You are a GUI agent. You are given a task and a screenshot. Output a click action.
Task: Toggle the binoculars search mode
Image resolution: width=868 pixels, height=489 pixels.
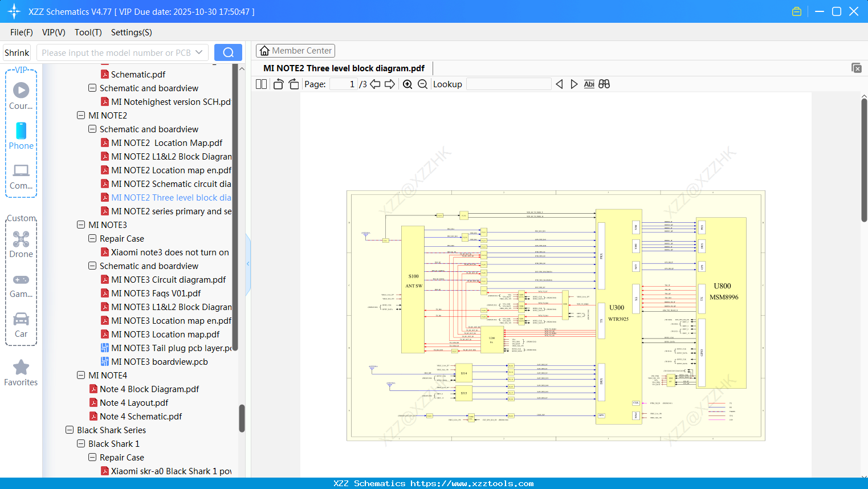click(x=604, y=84)
